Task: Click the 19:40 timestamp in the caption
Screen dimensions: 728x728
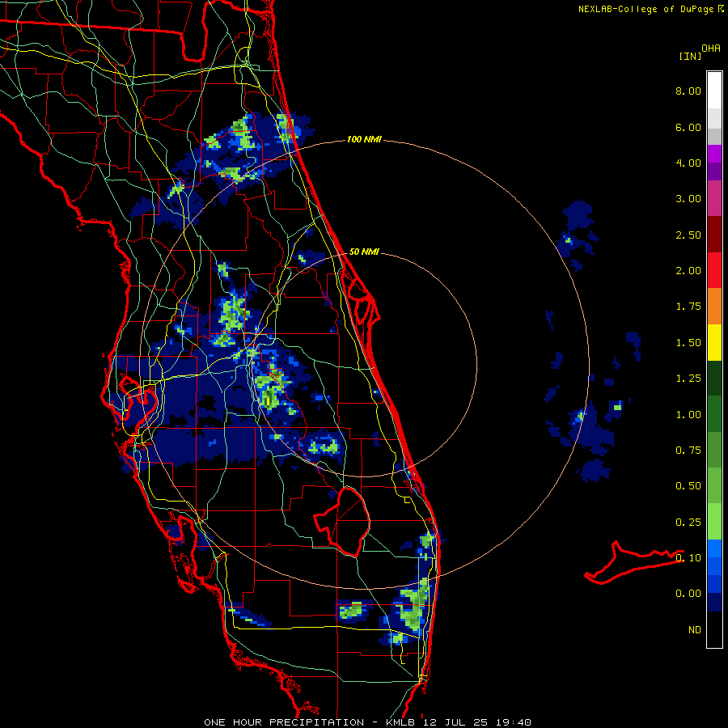Action: [x=514, y=722]
